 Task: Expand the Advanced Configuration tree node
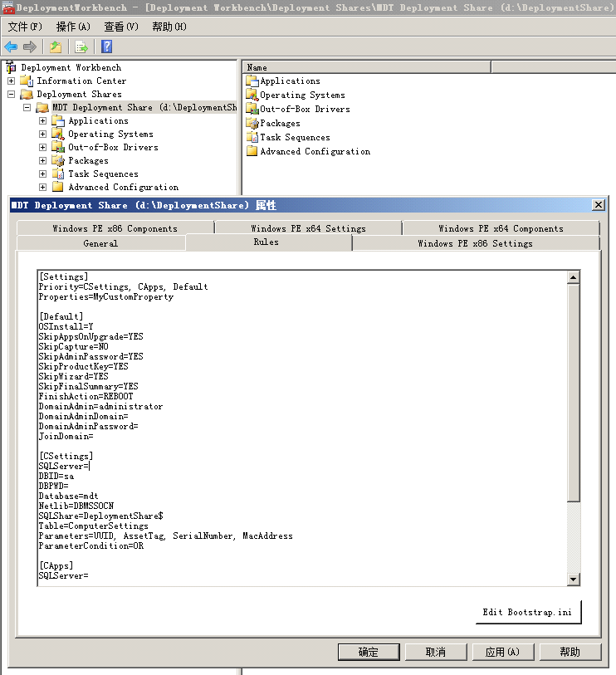coord(42,188)
